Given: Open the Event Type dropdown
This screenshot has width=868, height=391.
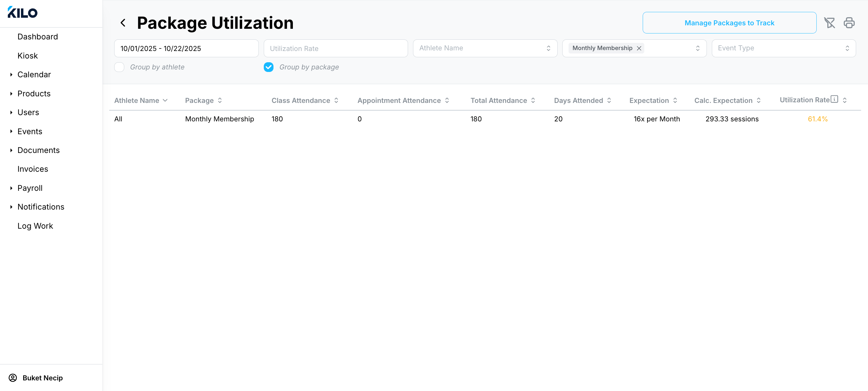Looking at the screenshot, I should pos(784,48).
